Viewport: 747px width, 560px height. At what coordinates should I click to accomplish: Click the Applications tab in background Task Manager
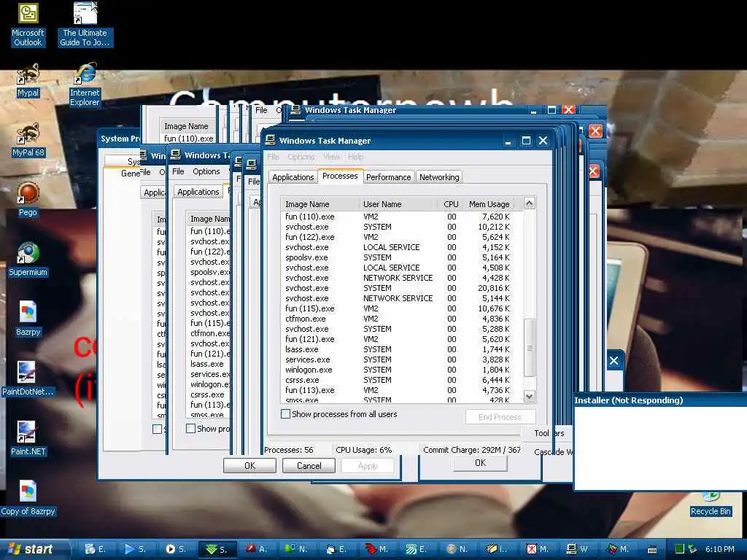pyautogui.click(x=198, y=192)
